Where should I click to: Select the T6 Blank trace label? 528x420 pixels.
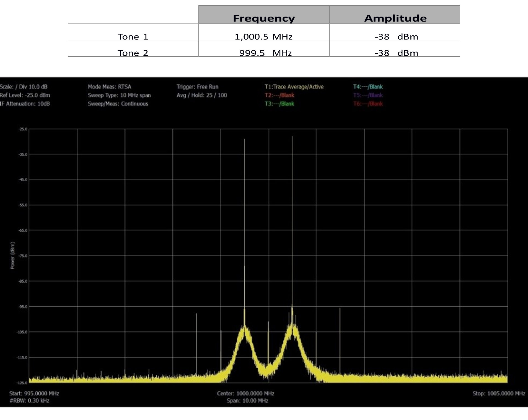click(368, 104)
